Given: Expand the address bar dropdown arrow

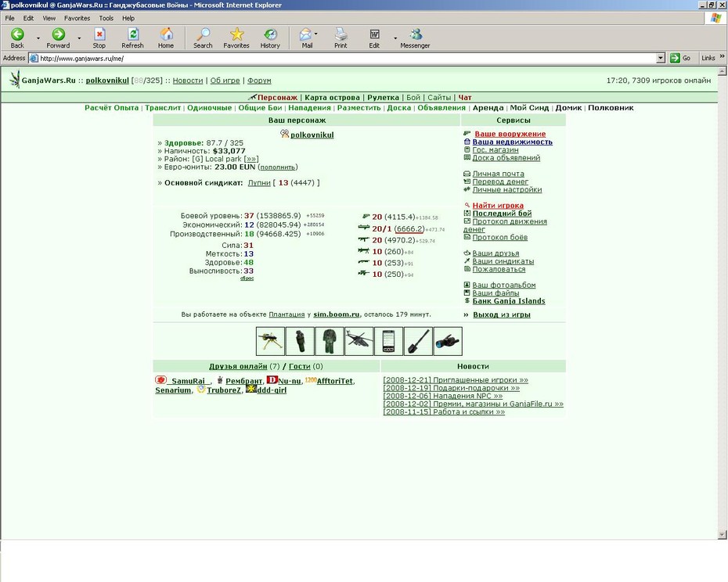Looking at the screenshot, I should (661, 58).
